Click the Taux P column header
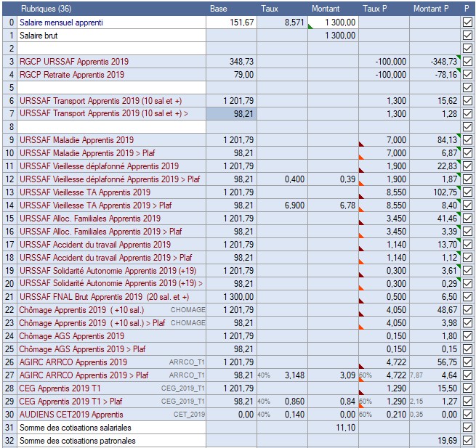The image size is (476, 448). pyautogui.click(x=374, y=9)
